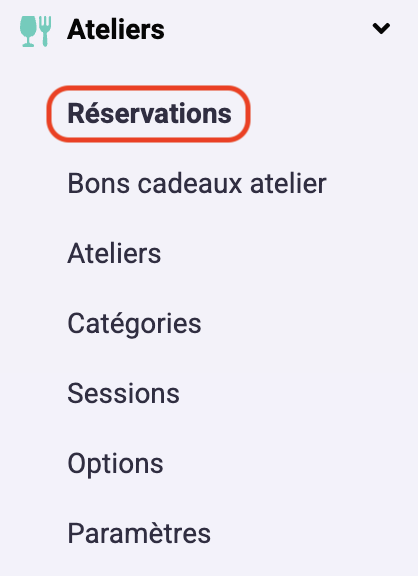The height and width of the screenshot is (576, 418).
Task: Click the teal fork icon beside Ateliers
Action: coord(45,31)
